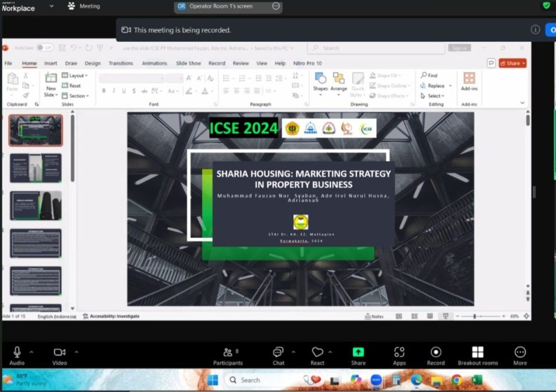The image size is (556, 392).
Task: Select the second slide thumbnail
Action: (x=36, y=168)
